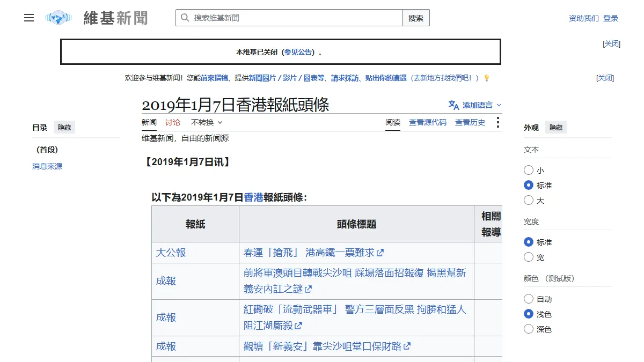Close the welcome notice via 关闭
The image size is (644, 362).
pyautogui.click(x=605, y=78)
